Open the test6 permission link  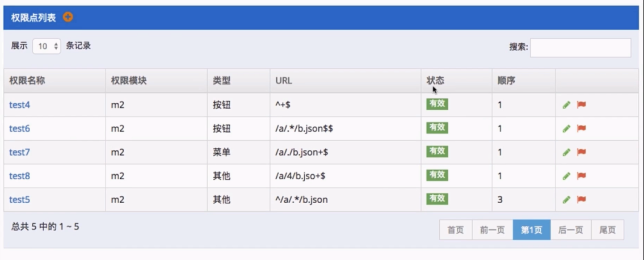point(20,129)
